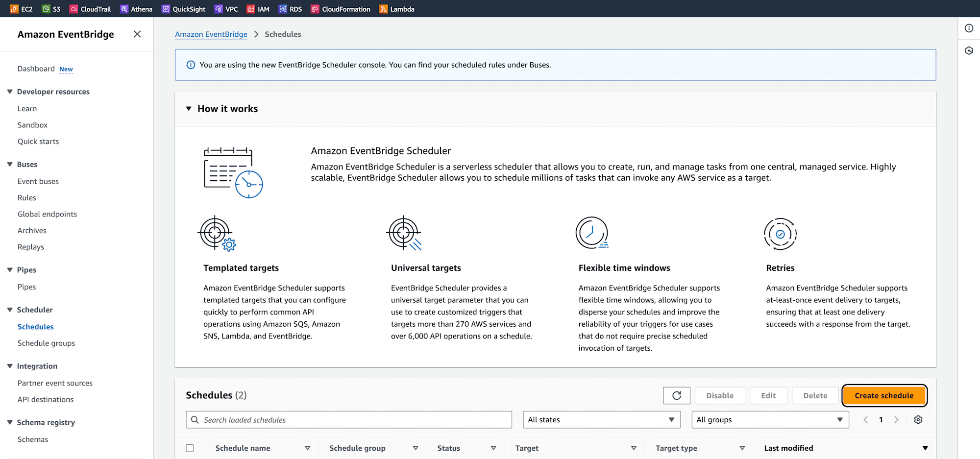Open Rules in the sidebar
The height and width of the screenshot is (459, 980).
(27, 198)
